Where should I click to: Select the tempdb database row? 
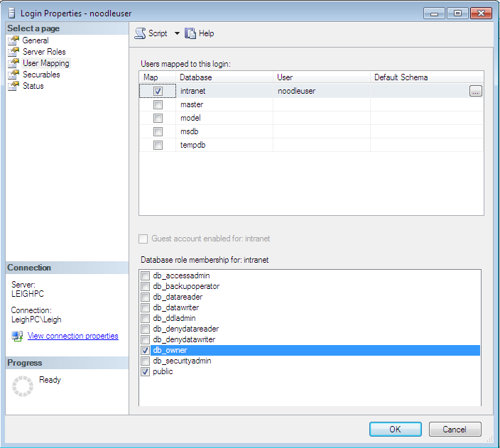click(x=311, y=145)
